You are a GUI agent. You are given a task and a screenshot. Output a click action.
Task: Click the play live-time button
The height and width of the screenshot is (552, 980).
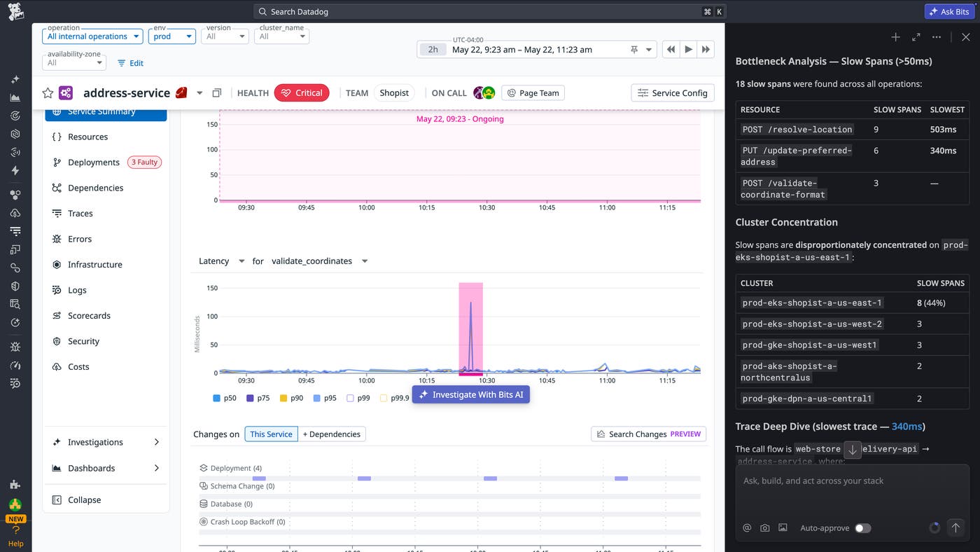click(689, 49)
